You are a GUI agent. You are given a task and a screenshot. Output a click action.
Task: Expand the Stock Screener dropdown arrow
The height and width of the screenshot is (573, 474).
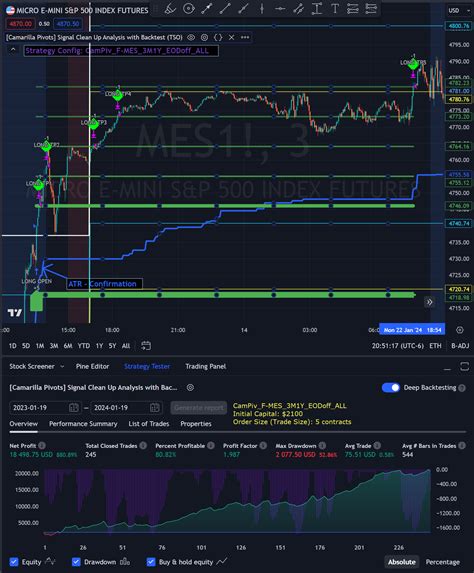[x=62, y=366]
